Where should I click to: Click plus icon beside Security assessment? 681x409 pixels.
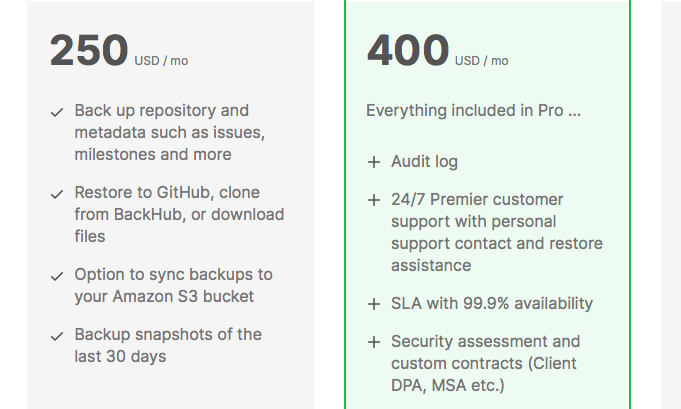[374, 343]
